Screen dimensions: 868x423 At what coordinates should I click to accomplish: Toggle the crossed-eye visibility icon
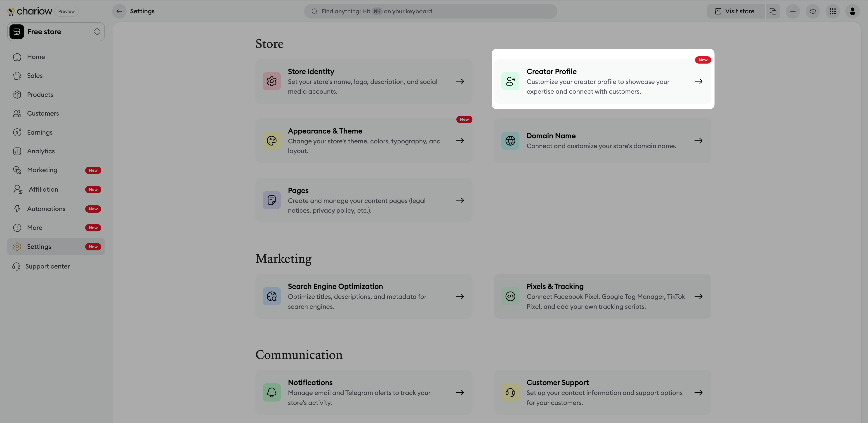point(813,11)
